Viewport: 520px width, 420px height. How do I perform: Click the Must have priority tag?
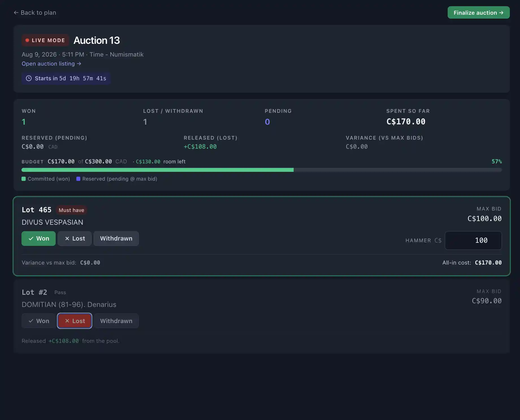pos(71,210)
